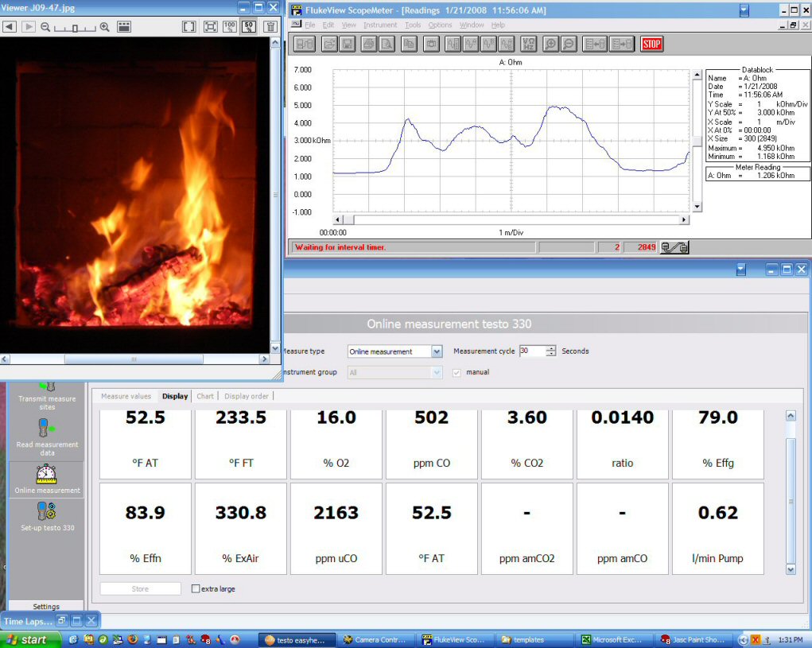Open the Print Preview icon in FlukeView toolbar

pyautogui.click(x=387, y=45)
